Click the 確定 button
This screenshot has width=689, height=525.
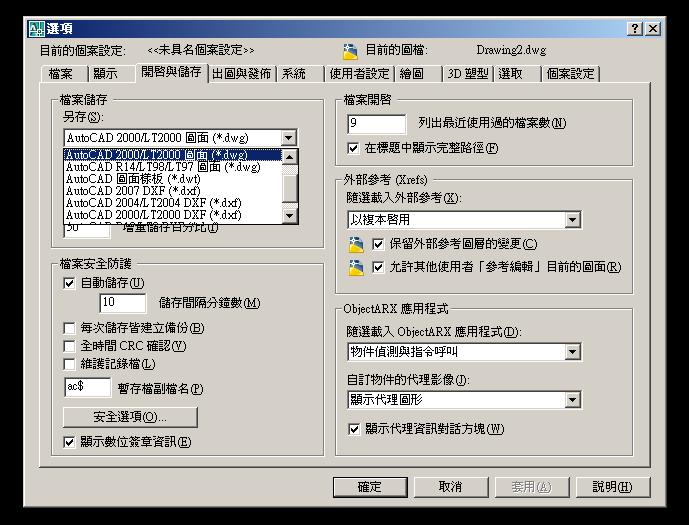tap(370, 487)
